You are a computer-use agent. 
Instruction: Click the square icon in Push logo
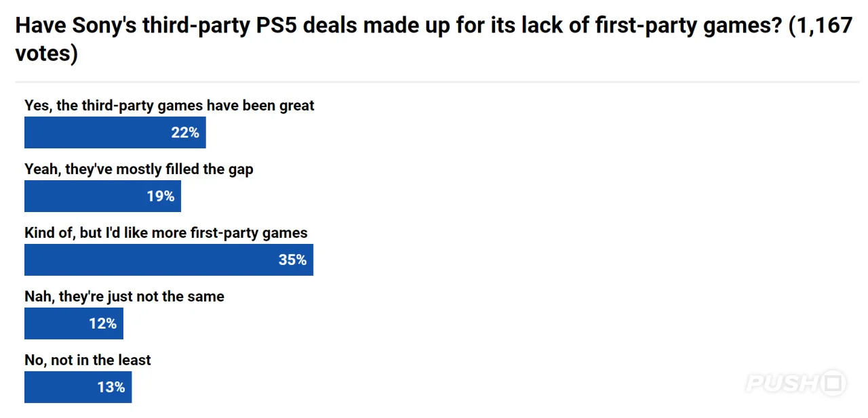pos(833,383)
